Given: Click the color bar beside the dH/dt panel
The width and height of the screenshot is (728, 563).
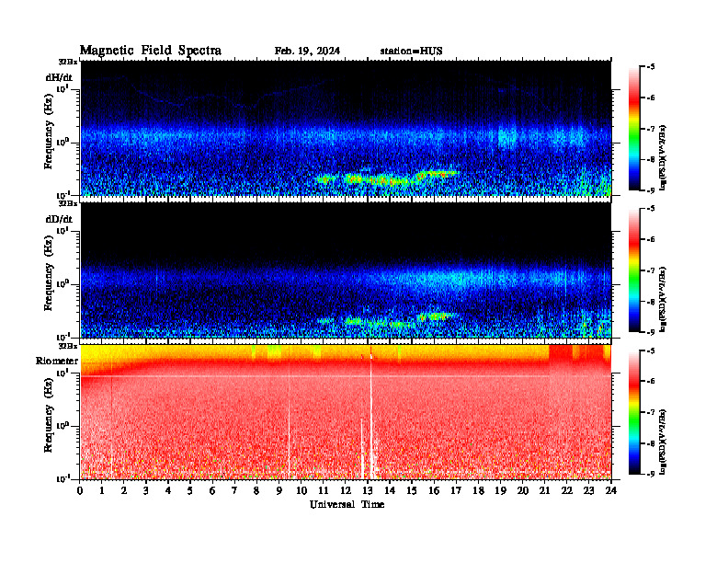Looking at the screenshot, I should coord(634,128).
